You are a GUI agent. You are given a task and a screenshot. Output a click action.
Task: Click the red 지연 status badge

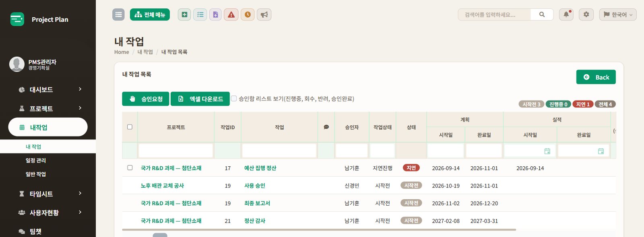(411, 168)
